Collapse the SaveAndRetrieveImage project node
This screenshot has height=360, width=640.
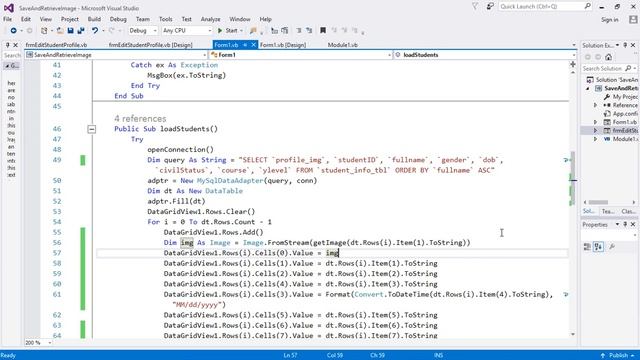tap(588, 88)
